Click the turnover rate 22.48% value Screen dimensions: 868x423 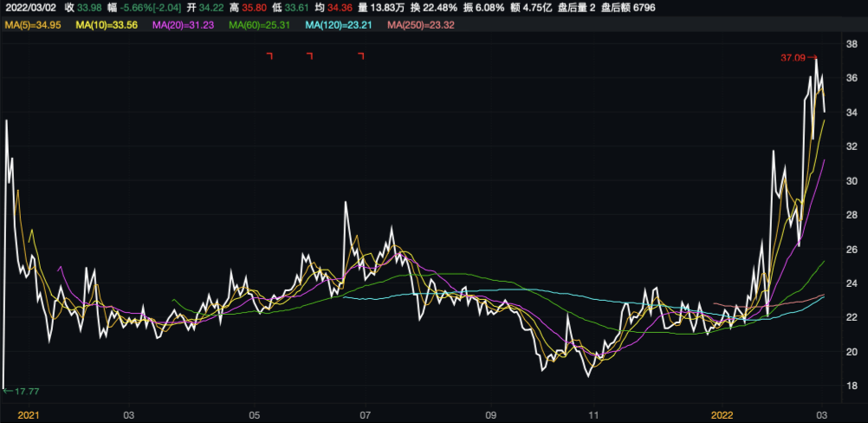[x=441, y=8]
